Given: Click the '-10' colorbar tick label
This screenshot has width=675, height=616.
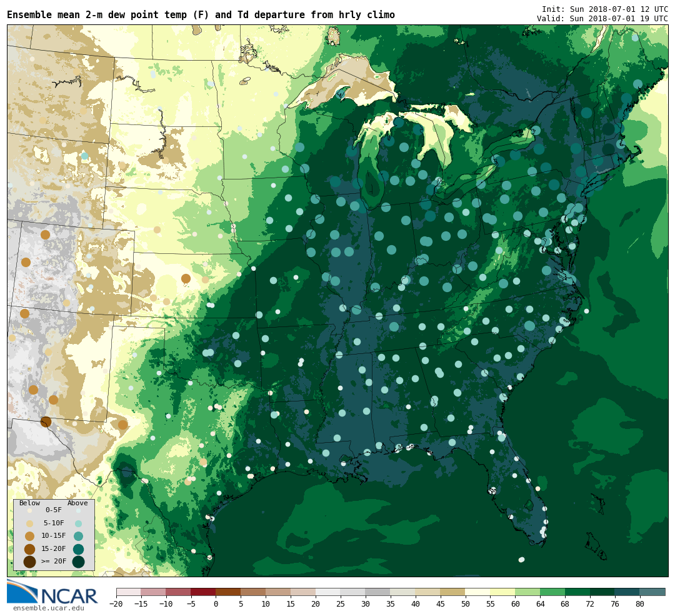Looking at the screenshot, I should point(166,604).
